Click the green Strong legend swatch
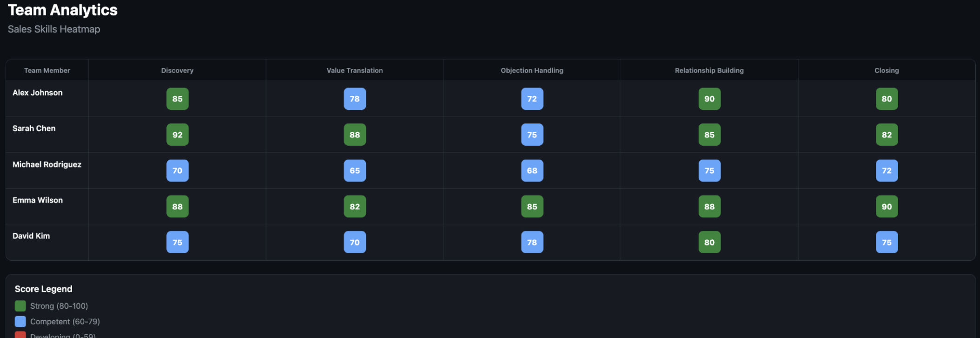 20,306
